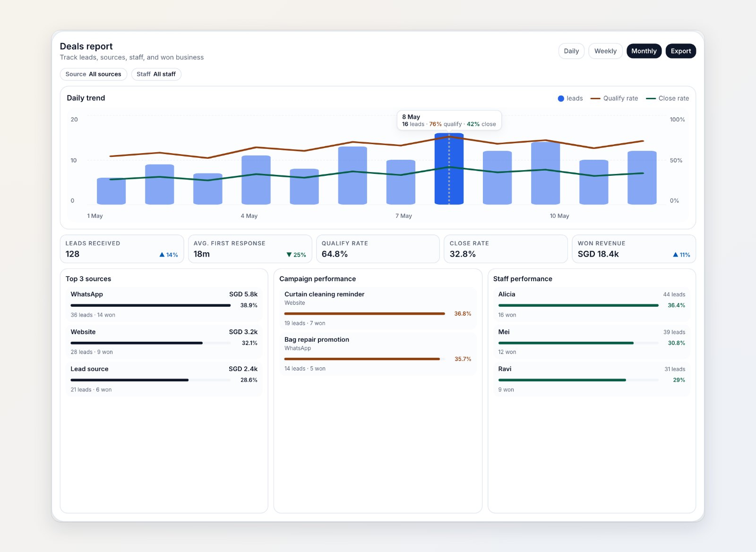756x552 pixels.
Task: Click the 4 May axis label
Action: [x=249, y=216]
